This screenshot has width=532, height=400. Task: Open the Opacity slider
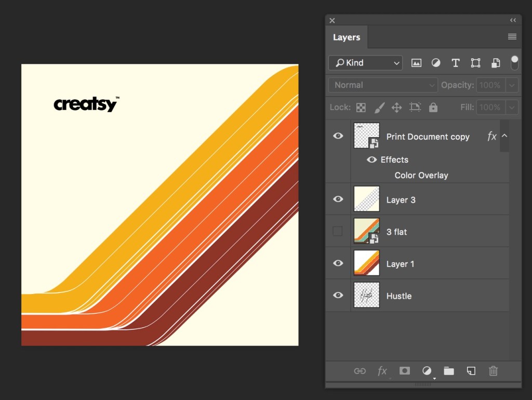(513, 85)
